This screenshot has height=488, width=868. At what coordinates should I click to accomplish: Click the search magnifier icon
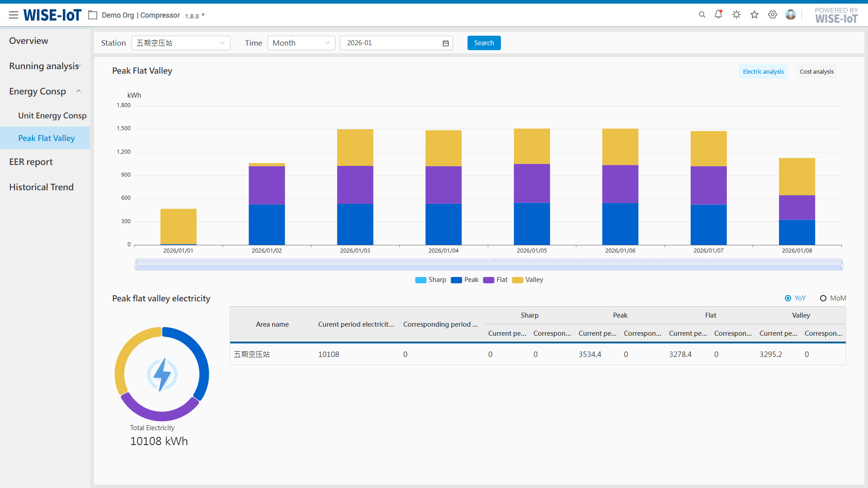click(702, 15)
